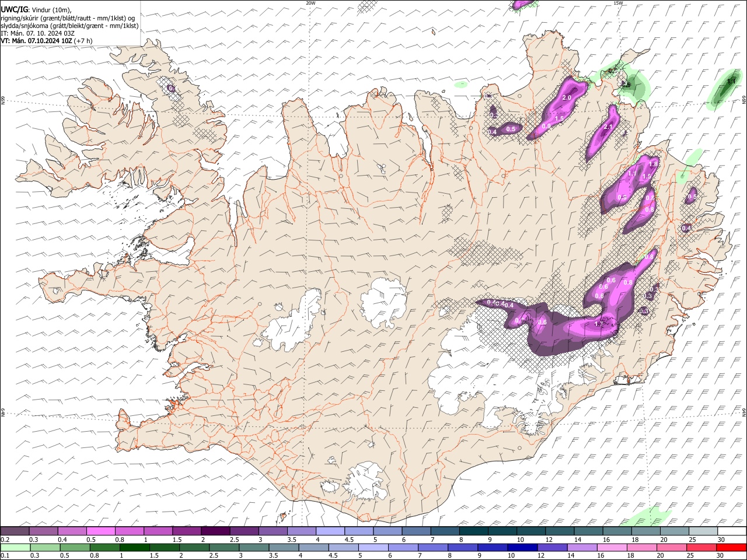Click the 20W longitude label
Viewport: 747px width, 560px height.
[310, 3]
